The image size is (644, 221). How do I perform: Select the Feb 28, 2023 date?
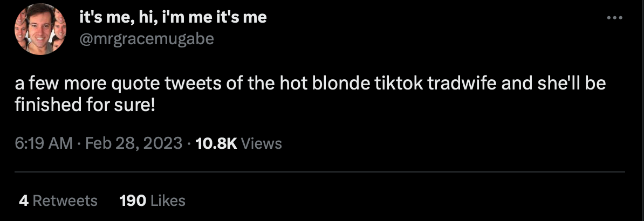click(133, 143)
